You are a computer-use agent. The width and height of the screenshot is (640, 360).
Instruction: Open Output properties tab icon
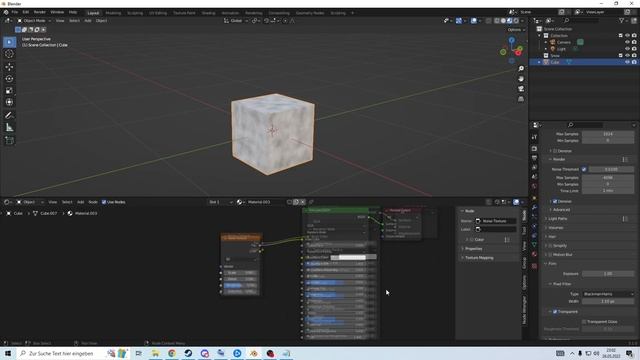pos(534,158)
